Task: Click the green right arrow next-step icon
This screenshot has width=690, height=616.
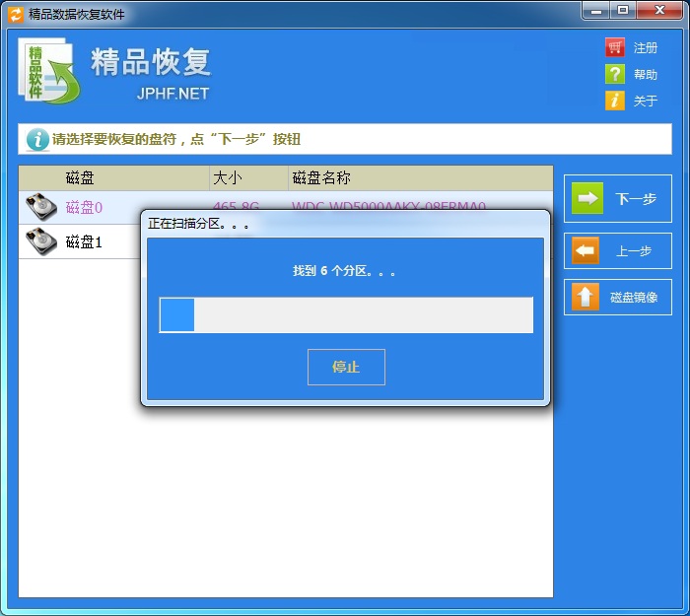Action: (x=587, y=199)
